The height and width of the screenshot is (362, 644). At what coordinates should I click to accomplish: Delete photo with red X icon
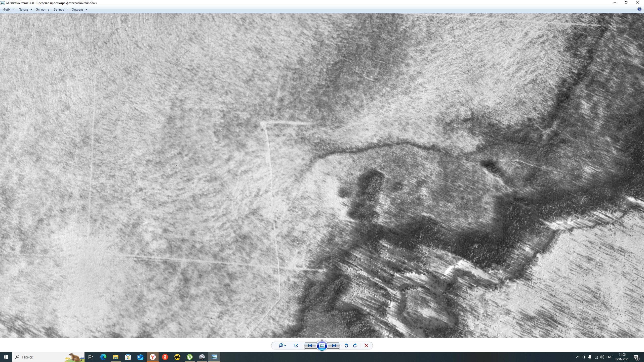click(x=366, y=345)
